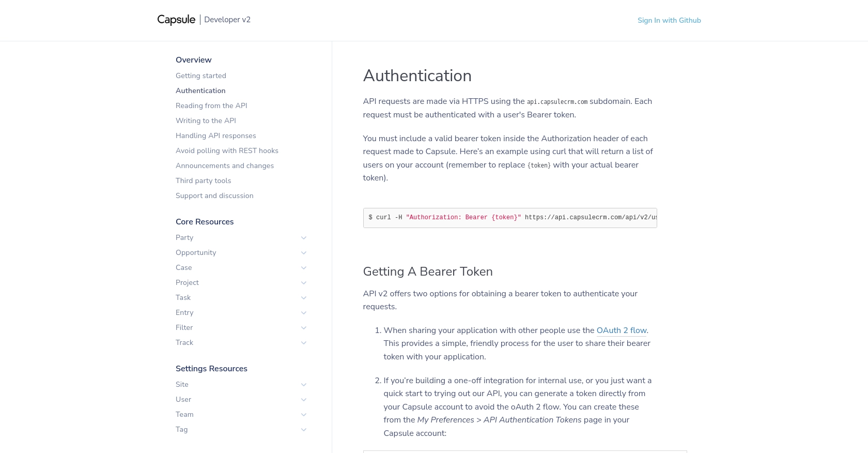
Task: Expand the Task chevron
Action: tap(304, 298)
